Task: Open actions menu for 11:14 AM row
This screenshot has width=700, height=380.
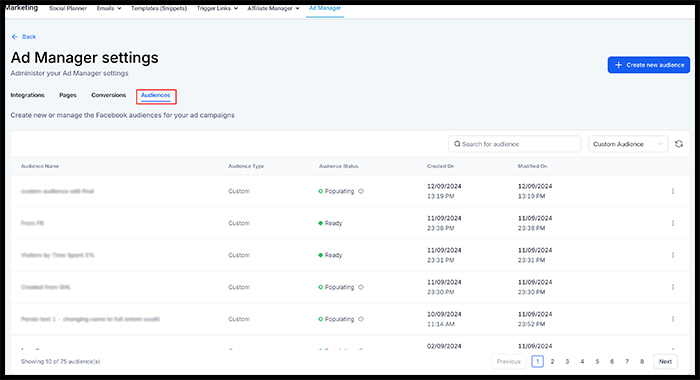Action: [x=673, y=319]
